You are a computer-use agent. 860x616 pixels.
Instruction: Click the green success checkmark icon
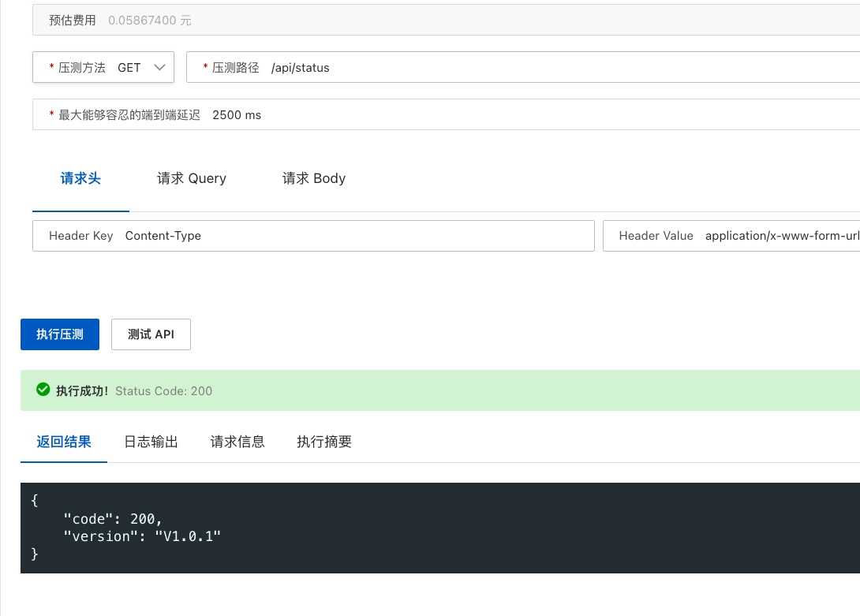click(x=43, y=390)
